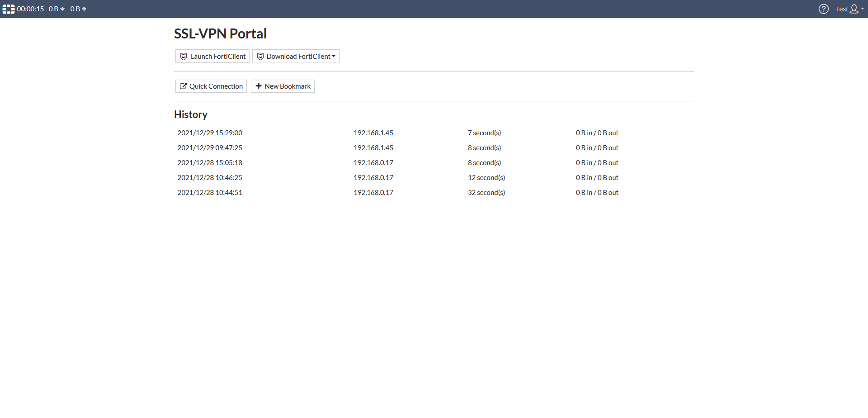868x418 pixels.
Task: Click the user avatar icon next to test
Action: pos(854,9)
